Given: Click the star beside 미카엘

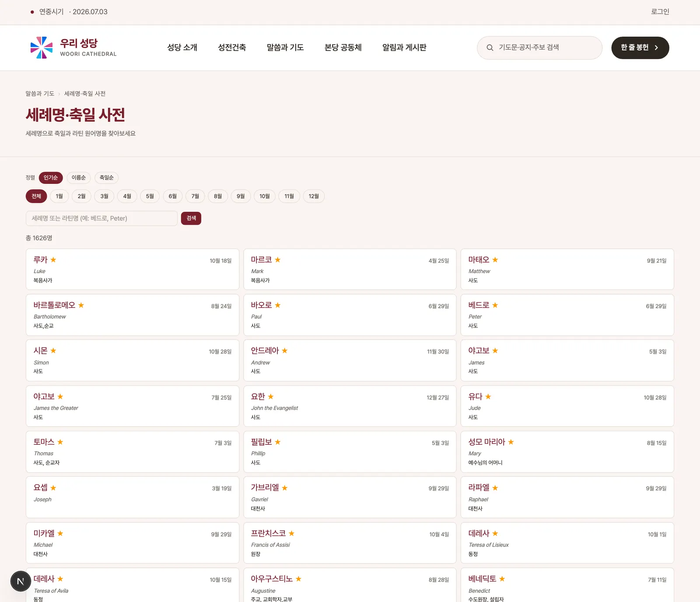Looking at the screenshot, I should click(60, 533).
